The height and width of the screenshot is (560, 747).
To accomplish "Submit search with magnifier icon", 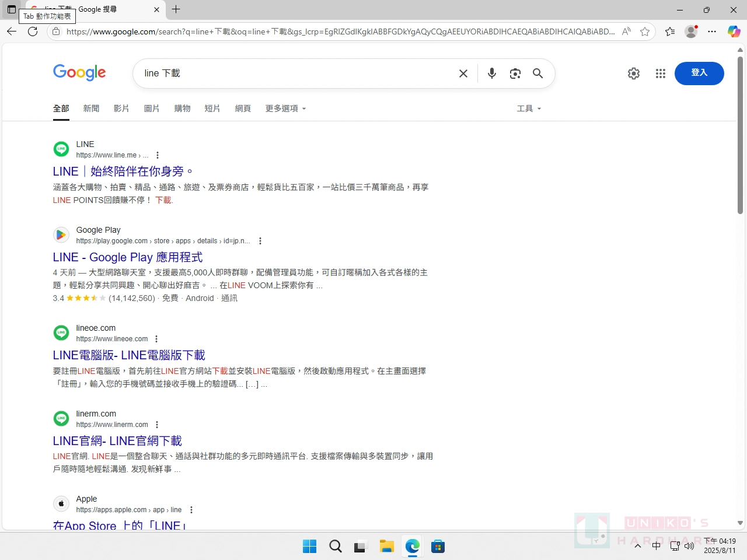I will pyautogui.click(x=538, y=73).
